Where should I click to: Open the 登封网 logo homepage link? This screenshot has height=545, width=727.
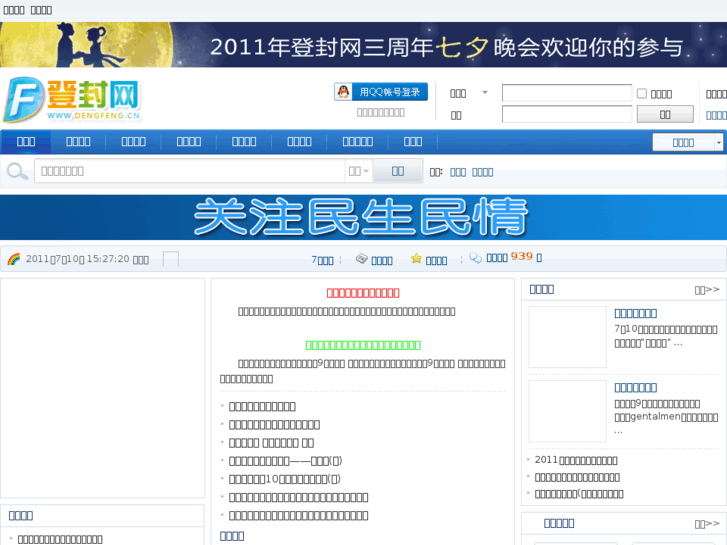72,100
